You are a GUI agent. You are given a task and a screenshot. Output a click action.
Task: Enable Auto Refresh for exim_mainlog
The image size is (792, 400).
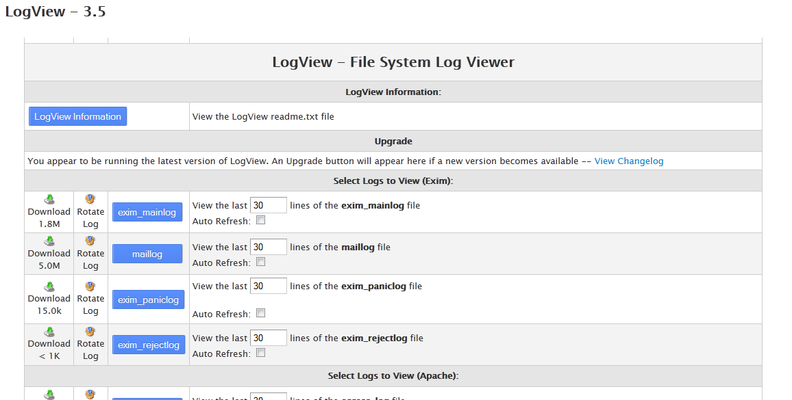click(261, 220)
